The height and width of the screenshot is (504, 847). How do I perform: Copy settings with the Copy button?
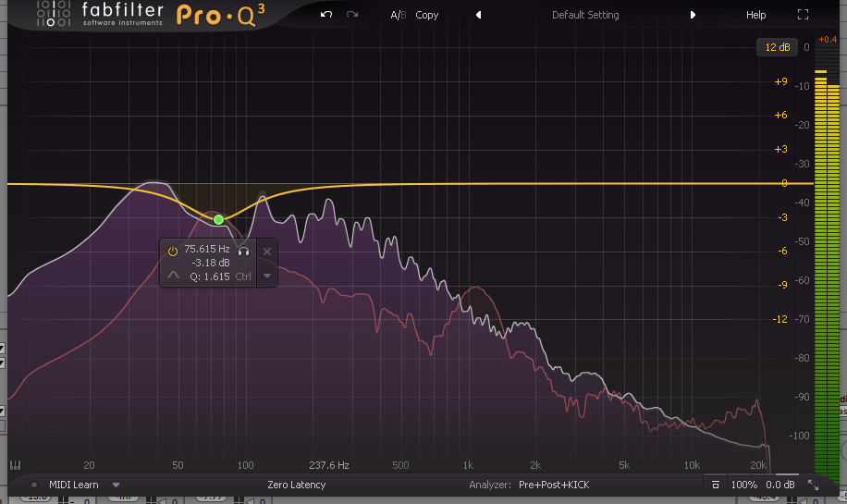tap(427, 15)
